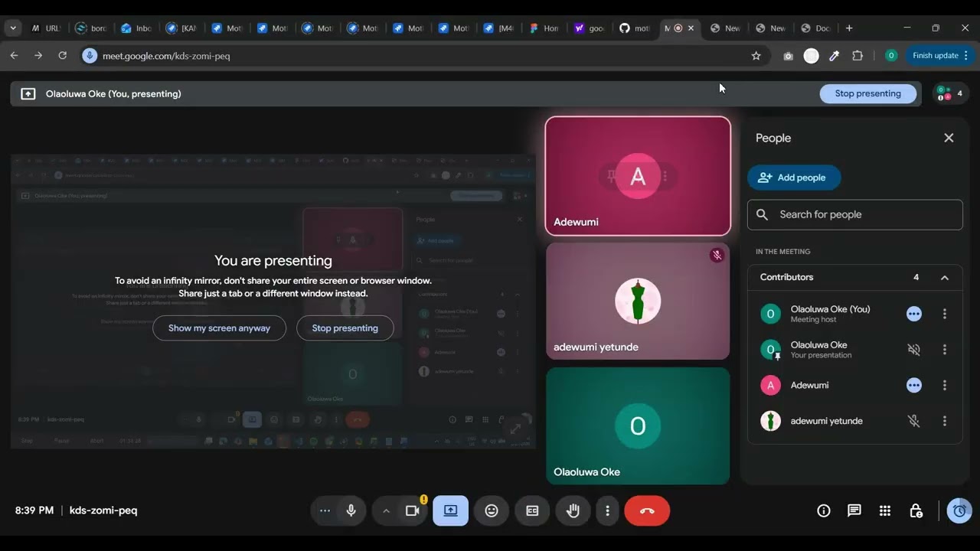Go forward in browser history
This screenshot has width=980, height=551.
[x=38, y=56]
